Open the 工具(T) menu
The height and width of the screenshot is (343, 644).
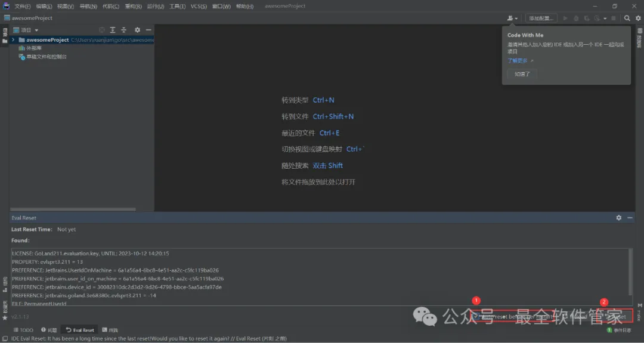pyautogui.click(x=178, y=6)
